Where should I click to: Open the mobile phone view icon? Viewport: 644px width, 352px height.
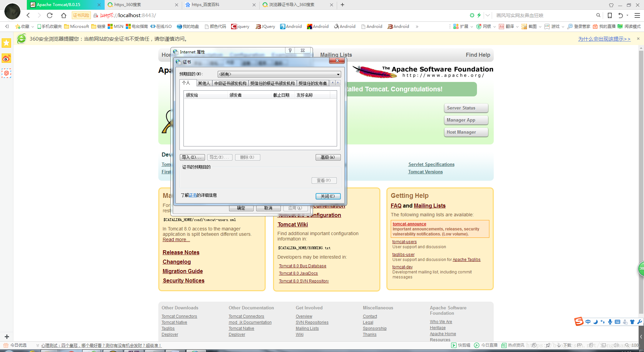610,15
